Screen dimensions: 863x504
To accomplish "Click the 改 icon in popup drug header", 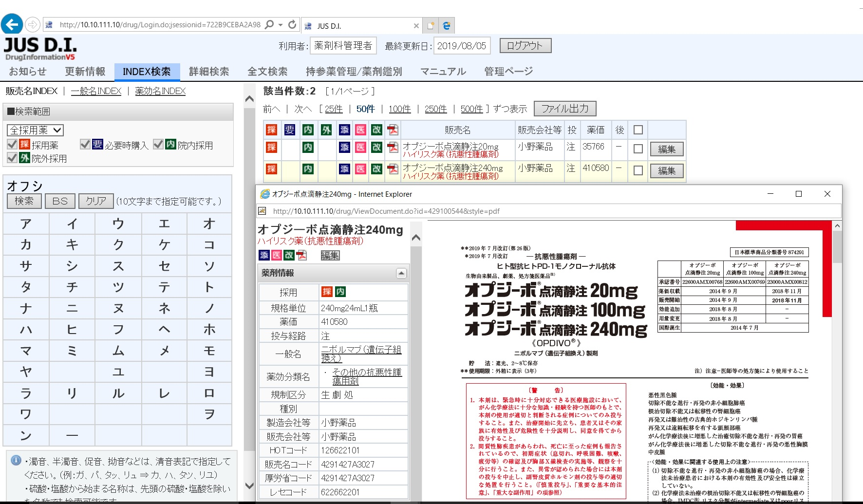I will click(x=289, y=255).
